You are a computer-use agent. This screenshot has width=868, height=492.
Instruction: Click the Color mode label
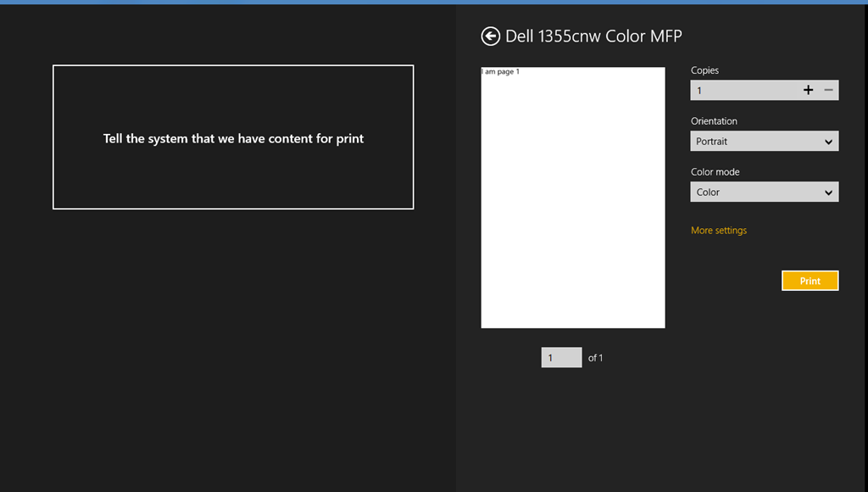715,172
